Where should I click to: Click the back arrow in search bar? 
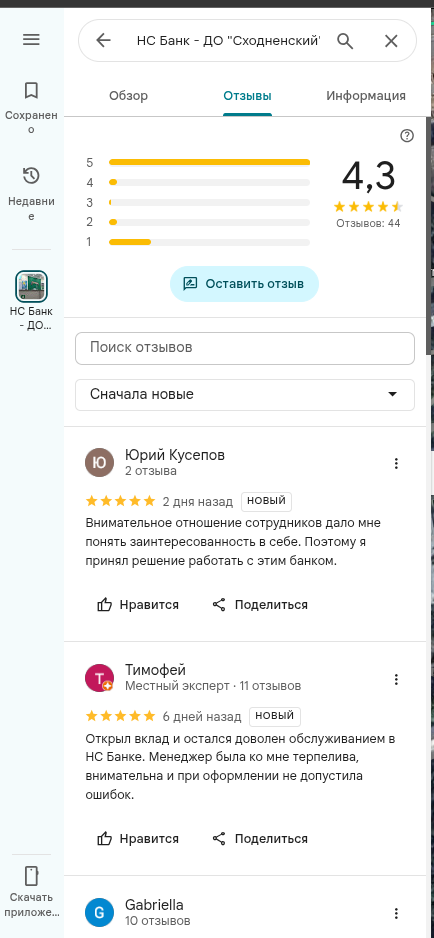coord(104,40)
